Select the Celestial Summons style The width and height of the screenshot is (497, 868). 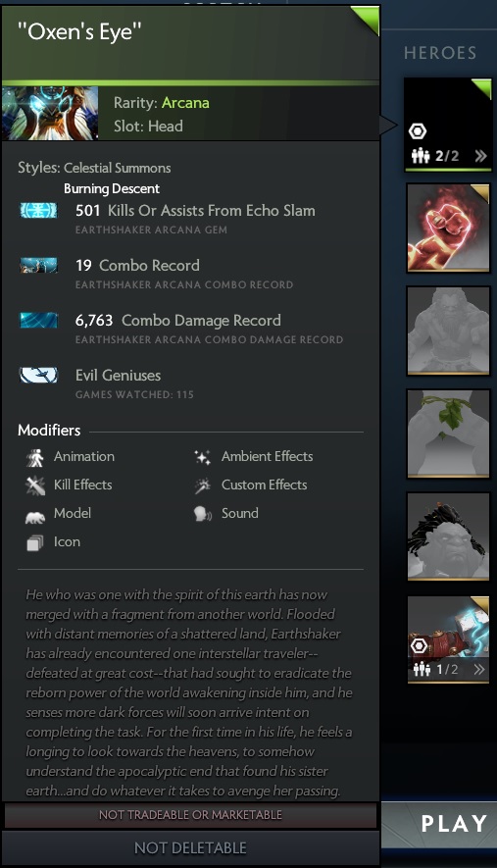[118, 168]
